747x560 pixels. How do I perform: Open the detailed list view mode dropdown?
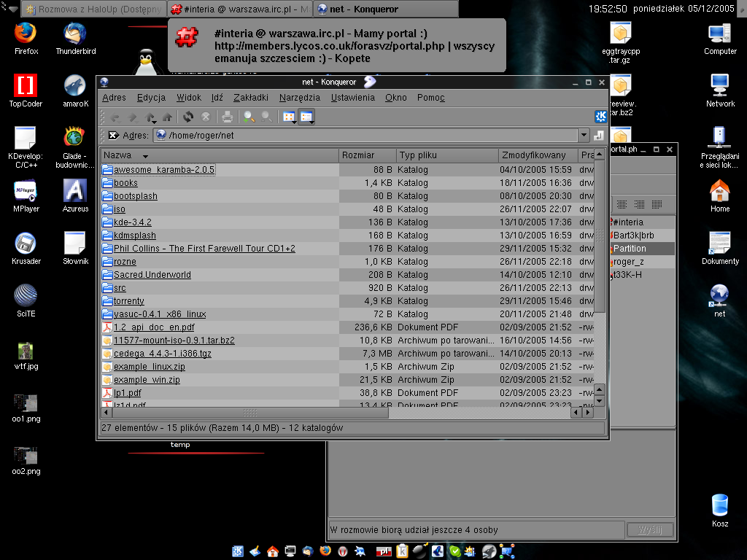tap(306, 117)
